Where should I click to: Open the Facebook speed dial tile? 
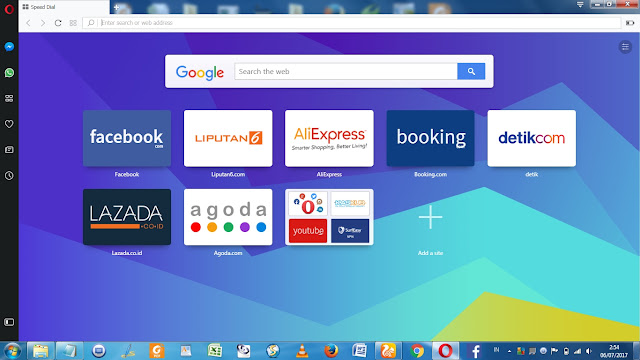[127, 138]
